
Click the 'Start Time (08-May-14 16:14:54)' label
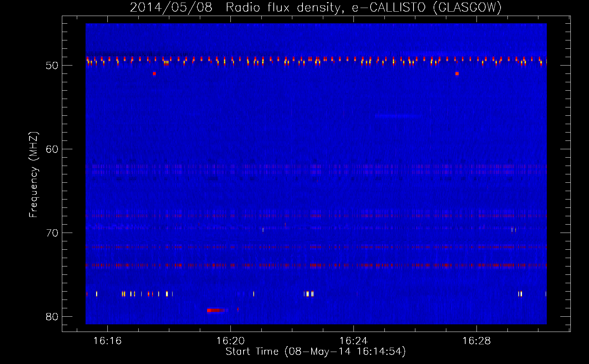(x=316, y=352)
